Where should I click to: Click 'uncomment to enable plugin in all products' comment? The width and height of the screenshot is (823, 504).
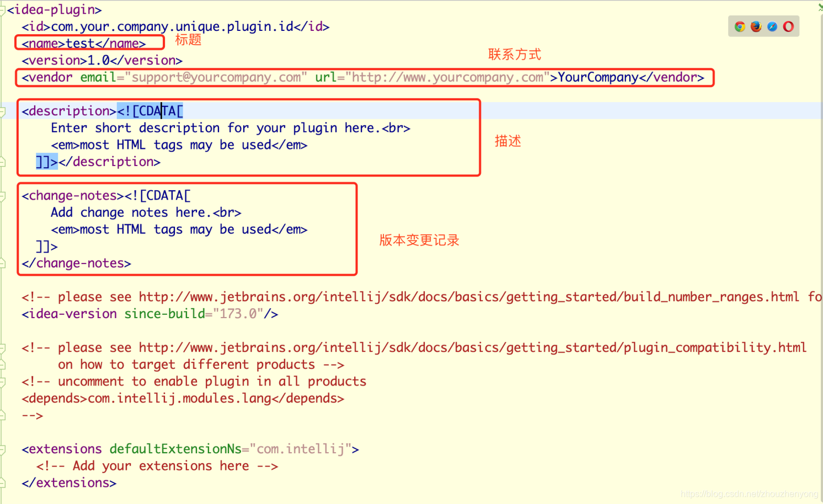[194, 382]
